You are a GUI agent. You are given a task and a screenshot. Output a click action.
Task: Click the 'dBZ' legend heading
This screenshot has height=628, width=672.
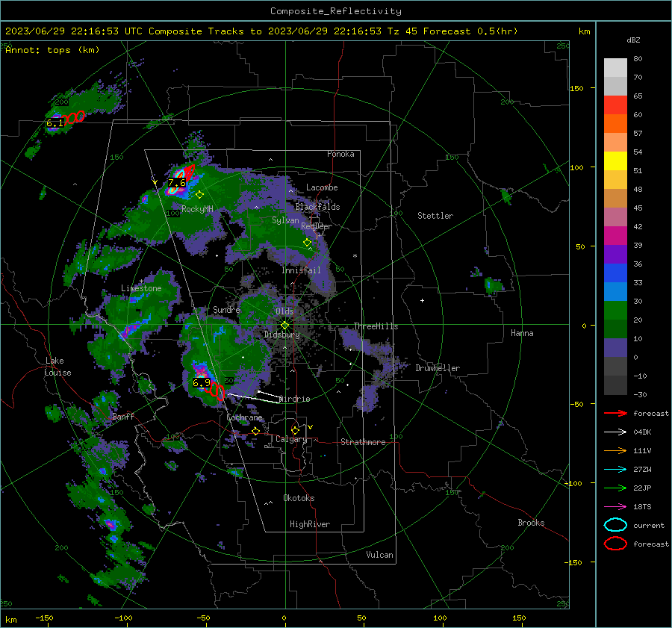(633, 40)
